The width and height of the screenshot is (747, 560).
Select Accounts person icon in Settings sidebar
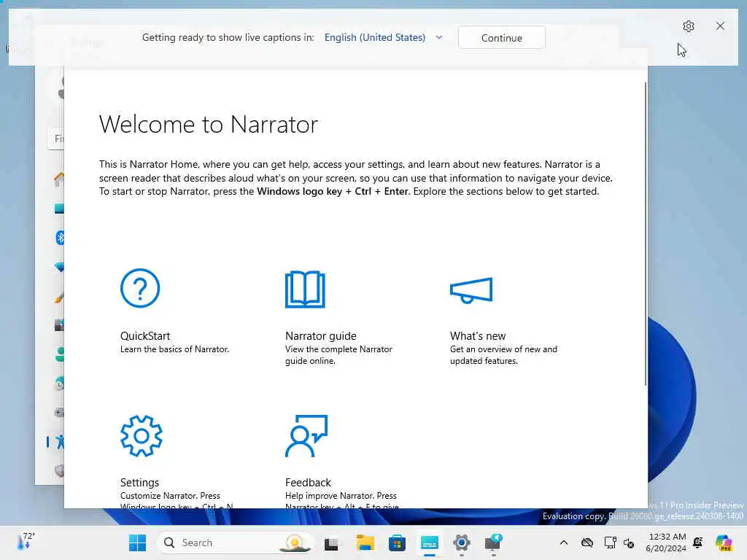60,354
